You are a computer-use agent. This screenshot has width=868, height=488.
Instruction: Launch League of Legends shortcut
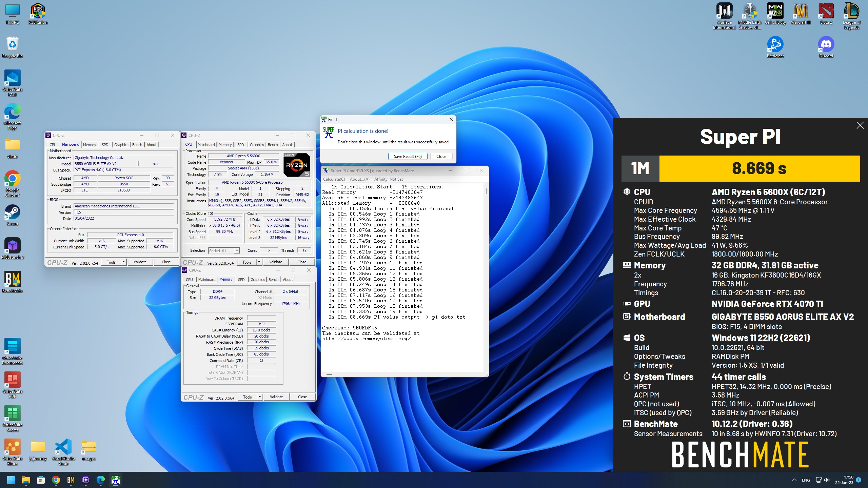pyautogui.click(x=851, y=16)
